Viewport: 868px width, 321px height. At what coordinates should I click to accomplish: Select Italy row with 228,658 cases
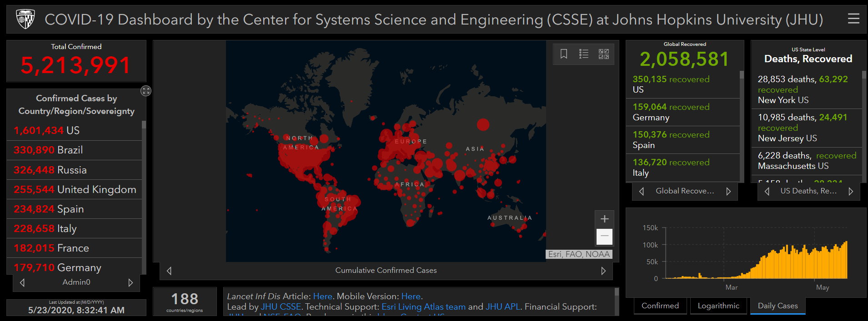[x=74, y=228]
